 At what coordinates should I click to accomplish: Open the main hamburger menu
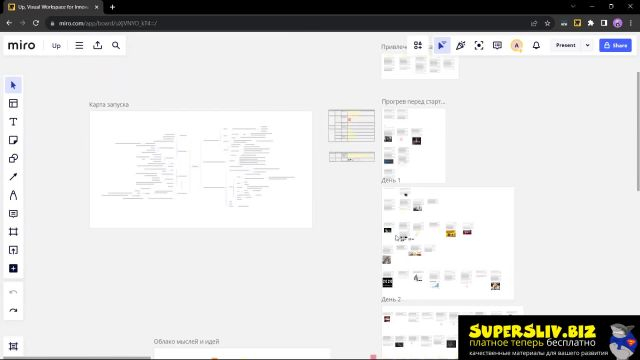[x=79, y=45]
